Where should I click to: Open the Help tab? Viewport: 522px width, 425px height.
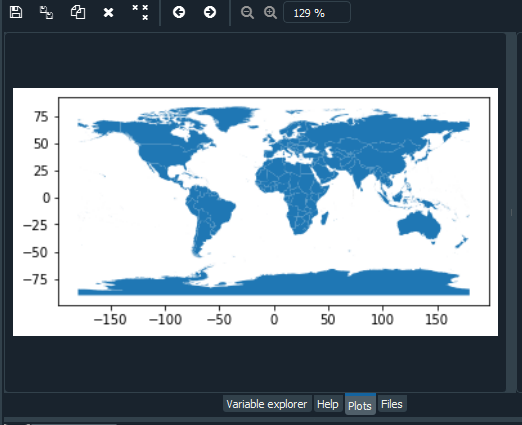tap(328, 404)
